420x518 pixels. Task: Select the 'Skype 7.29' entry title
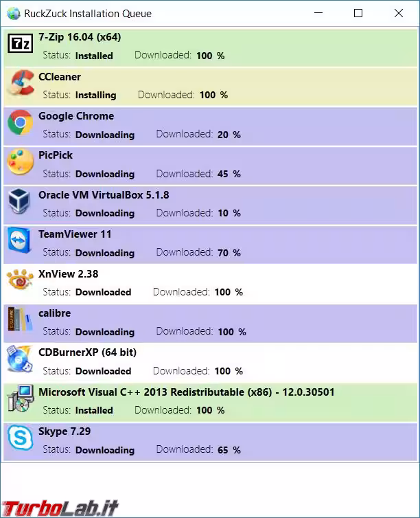pos(65,431)
